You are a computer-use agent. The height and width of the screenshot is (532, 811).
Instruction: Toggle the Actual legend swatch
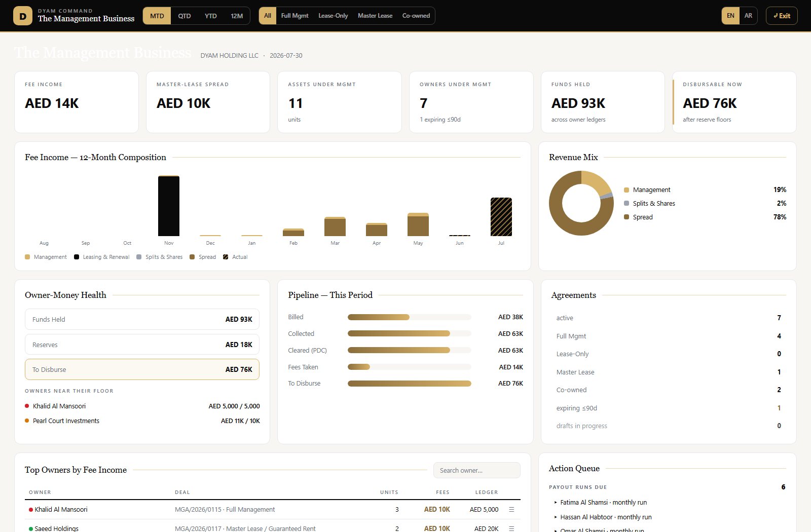coord(226,257)
